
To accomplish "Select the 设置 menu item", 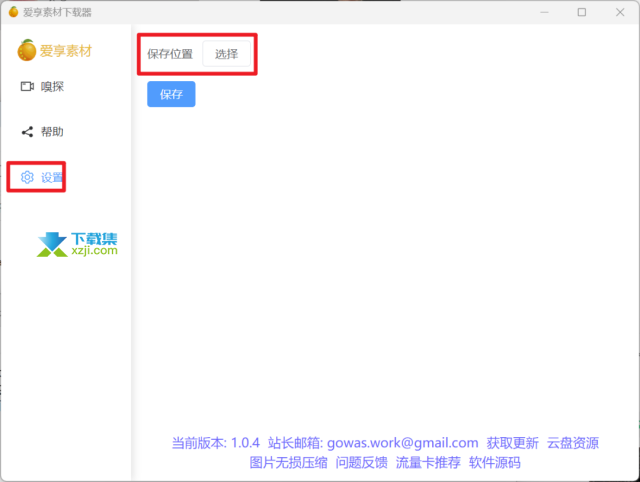I will tap(42, 177).
